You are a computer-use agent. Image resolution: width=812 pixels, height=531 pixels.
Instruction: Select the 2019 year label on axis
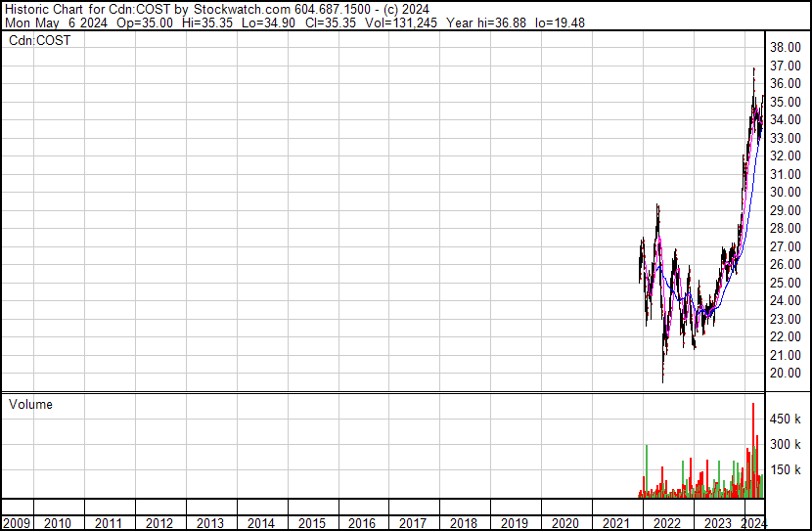515,523
